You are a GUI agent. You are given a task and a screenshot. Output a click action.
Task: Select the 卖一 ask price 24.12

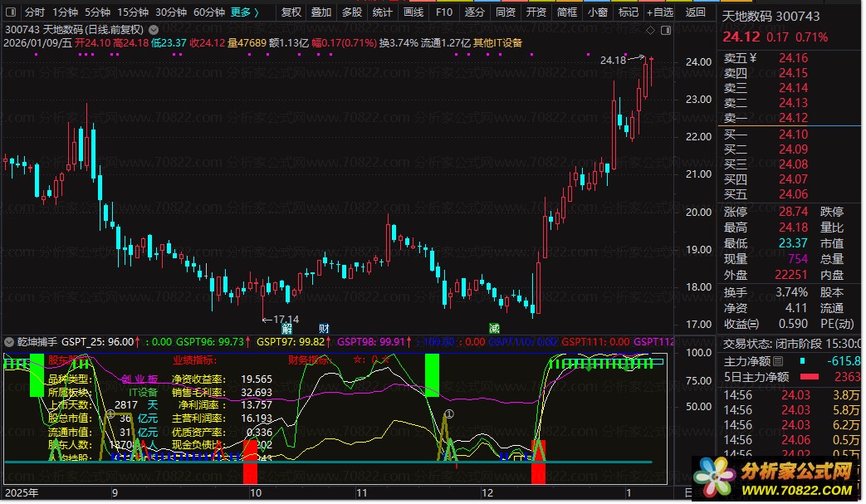tap(793, 118)
